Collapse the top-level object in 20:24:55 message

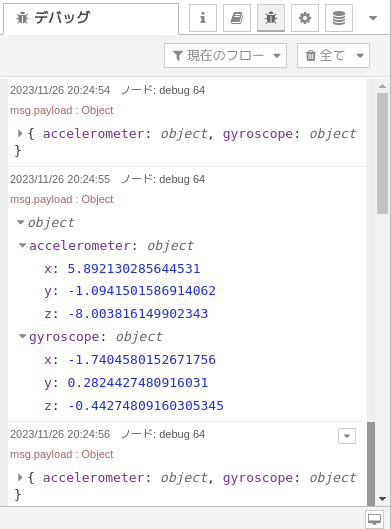click(21, 222)
